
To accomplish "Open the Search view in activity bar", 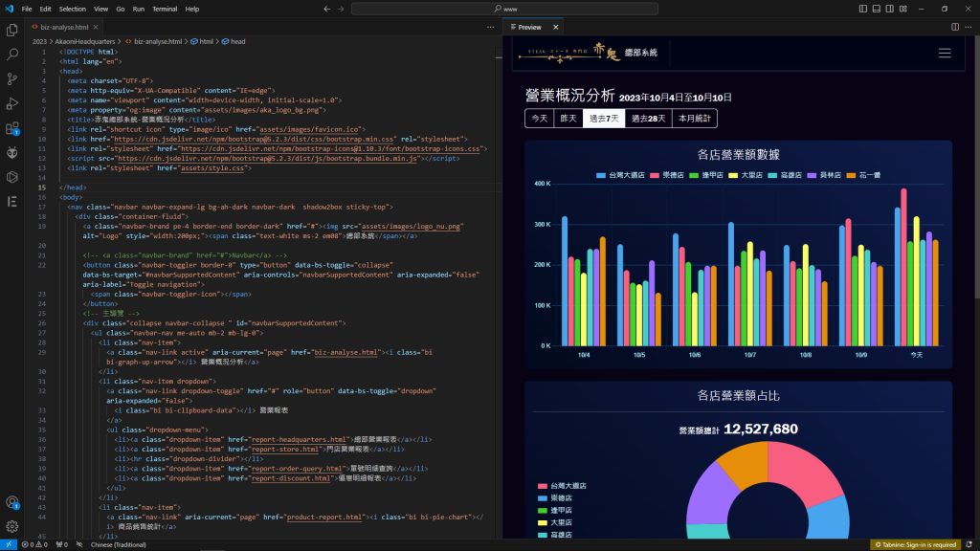I will pyautogui.click(x=11, y=55).
